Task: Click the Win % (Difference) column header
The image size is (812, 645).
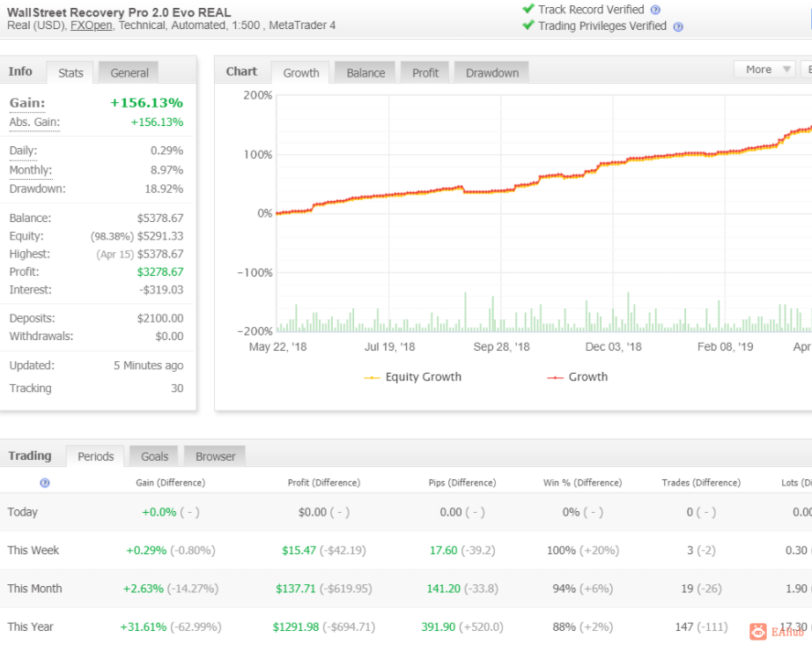Action: [x=582, y=483]
